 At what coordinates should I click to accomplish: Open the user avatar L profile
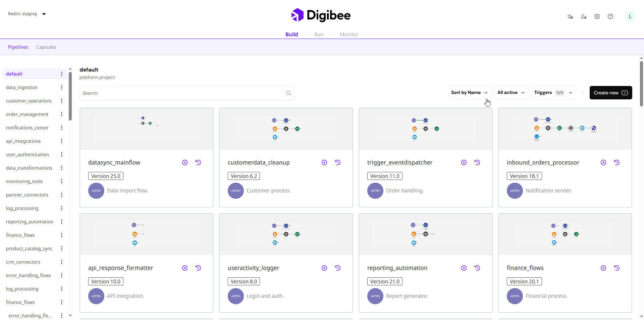[630, 16]
